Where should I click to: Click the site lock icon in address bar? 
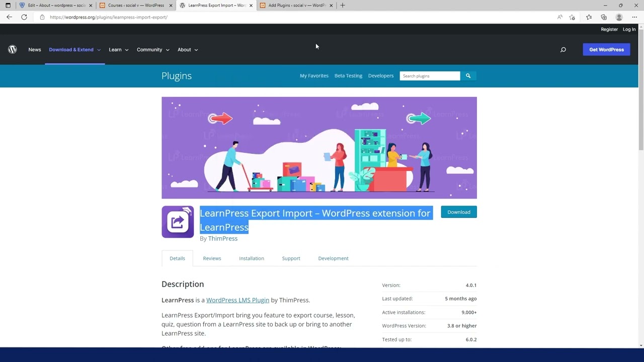tap(42, 17)
